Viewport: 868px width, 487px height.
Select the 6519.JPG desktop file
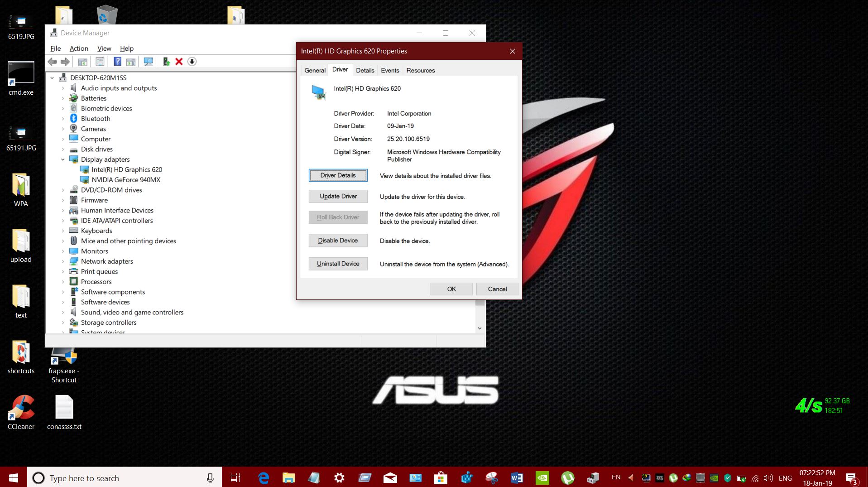pyautogui.click(x=21, y=27)
